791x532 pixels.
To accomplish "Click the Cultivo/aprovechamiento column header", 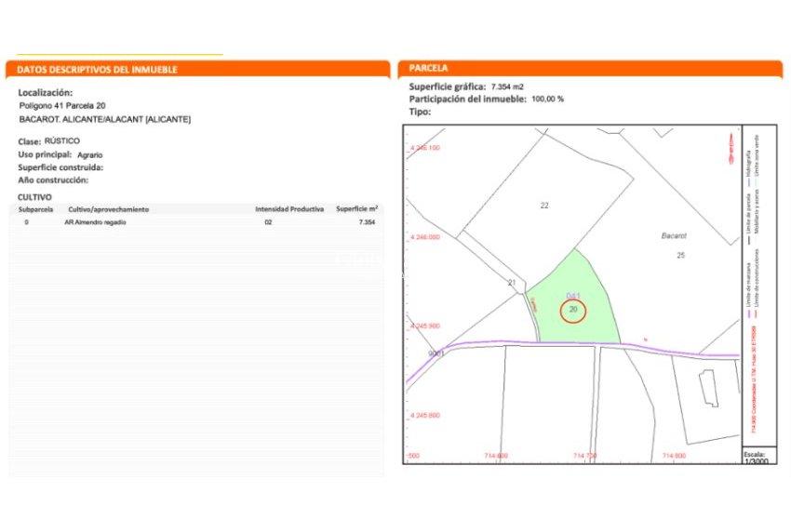I will point(108,209).
